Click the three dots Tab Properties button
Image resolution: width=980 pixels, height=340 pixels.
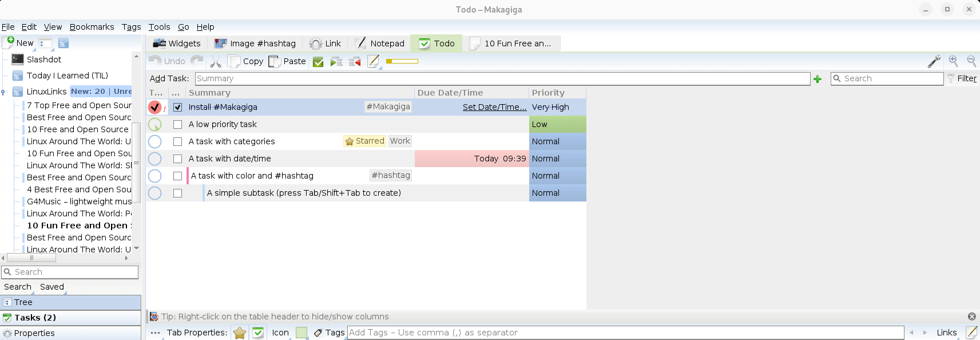[x=156, y=333]
